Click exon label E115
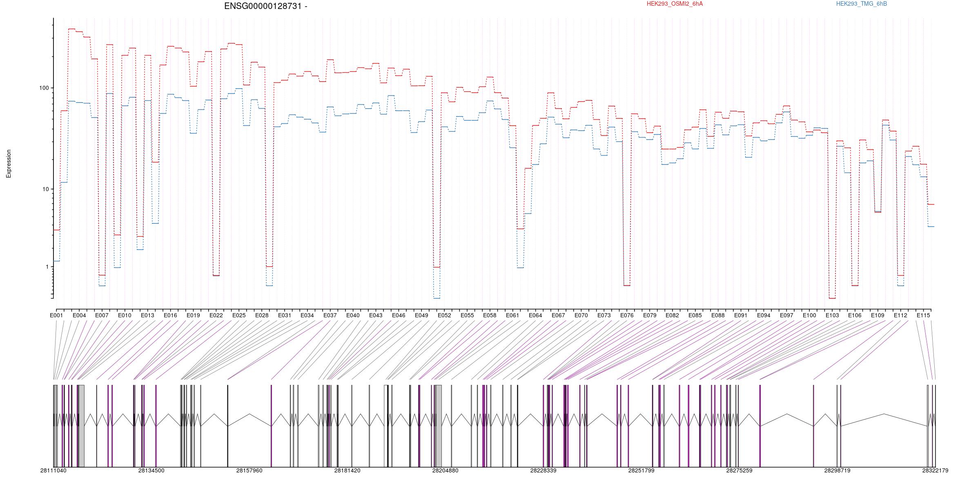The image size is (980, 490). tap(923, 315)
